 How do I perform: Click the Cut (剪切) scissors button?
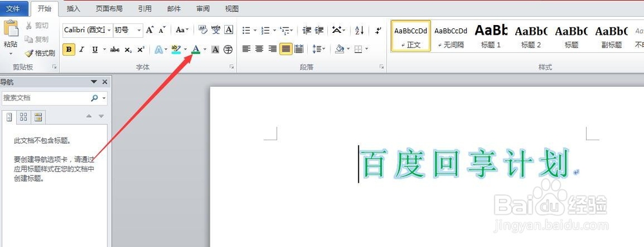[x=37, y=26]
